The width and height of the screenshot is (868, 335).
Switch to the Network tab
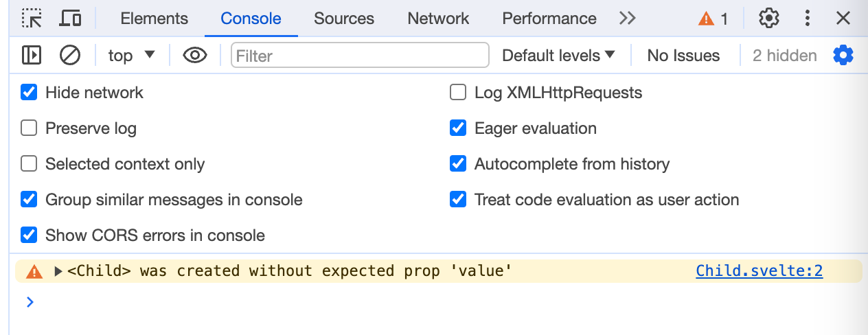tap(438, 19)
